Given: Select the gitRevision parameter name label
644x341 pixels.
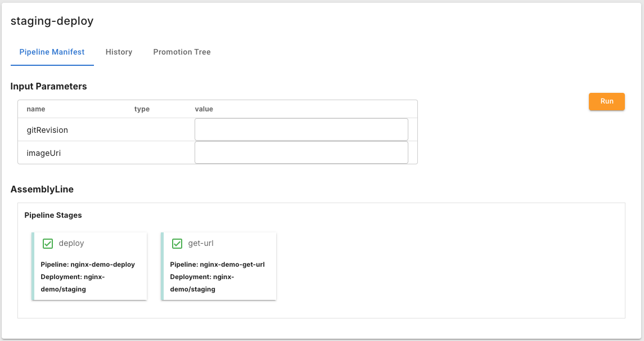Looking at the screenshot, I should [47, 130].
